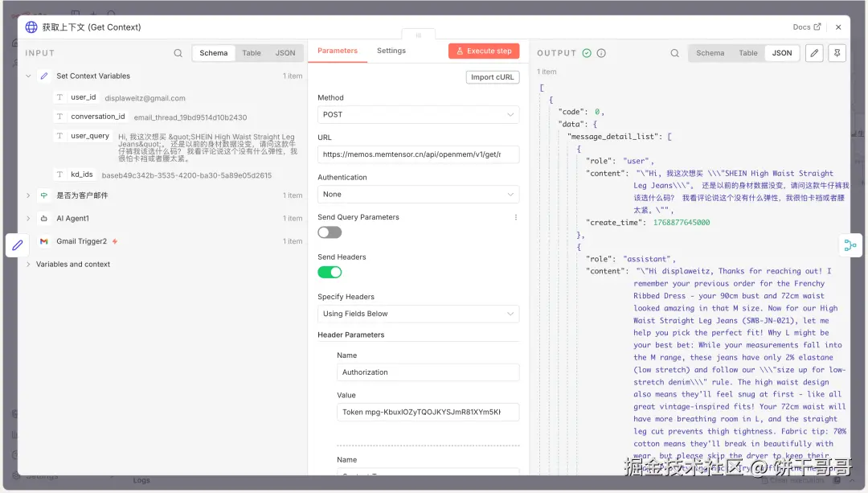This screenshot has height=493, width=868.
Task: Close the Get Context node panel
Action: click(x=838, y=27)
